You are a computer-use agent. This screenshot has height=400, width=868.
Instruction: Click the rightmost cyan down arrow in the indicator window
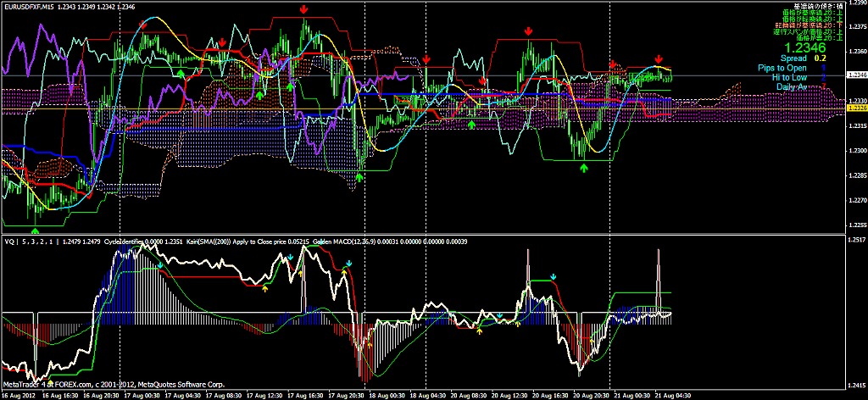coord(554,276)
